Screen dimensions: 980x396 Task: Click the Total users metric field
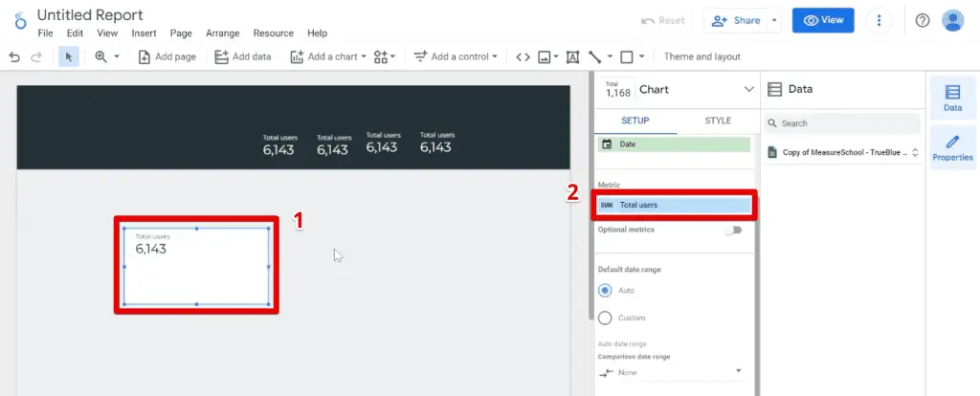tap(674, 205)
